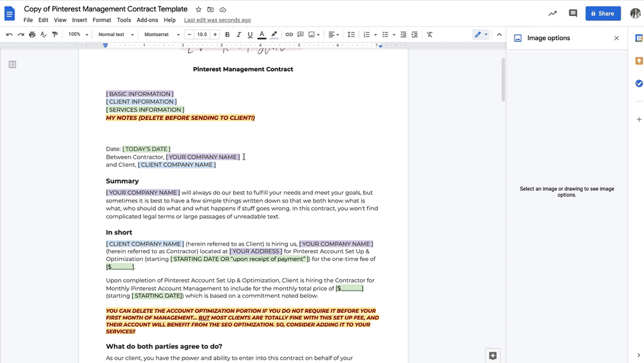644x363 pixels.
Task: Insert a link using the chain icon
Action: pos(289,35)
